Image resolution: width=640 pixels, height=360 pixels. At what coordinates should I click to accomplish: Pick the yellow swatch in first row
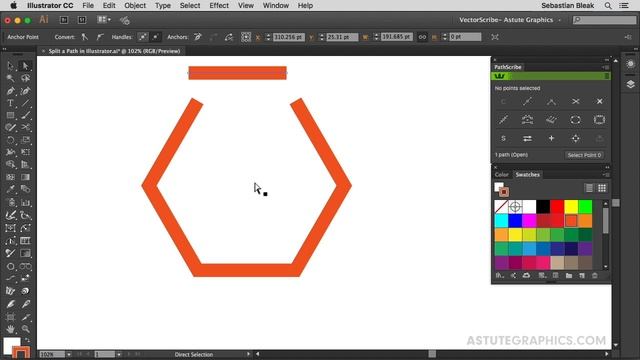tap(571, 207)
